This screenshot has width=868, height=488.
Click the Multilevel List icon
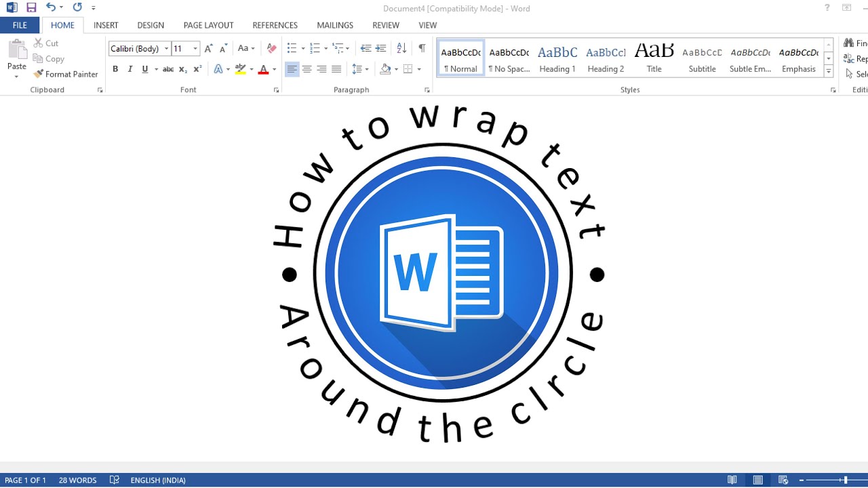tap(337, 49)
